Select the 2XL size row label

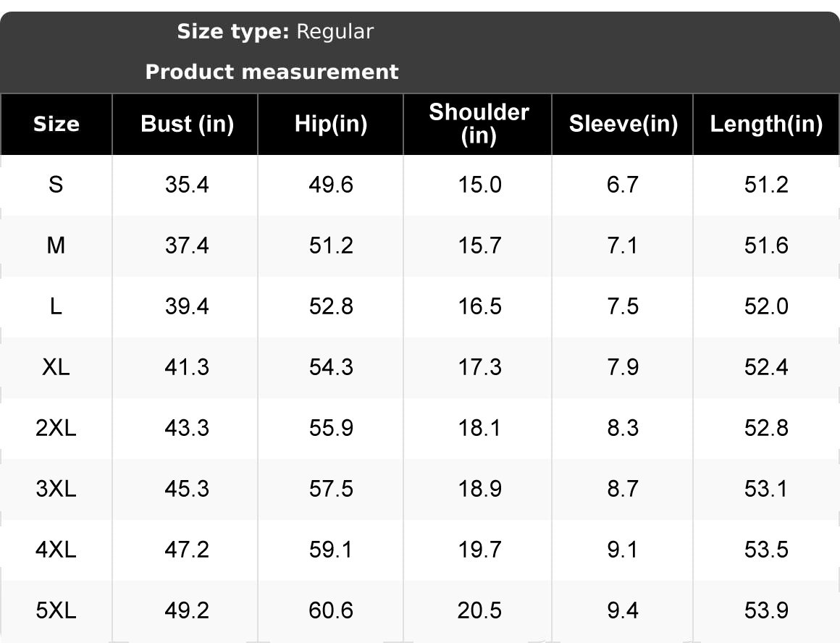[56, 428]
